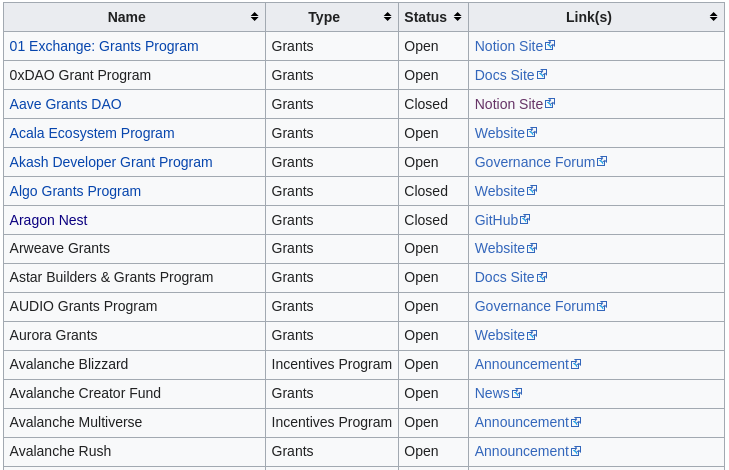Screen dimensions: 729x470
Task: Sort table by Name column arrows
Action: click(x=254, y=17)
